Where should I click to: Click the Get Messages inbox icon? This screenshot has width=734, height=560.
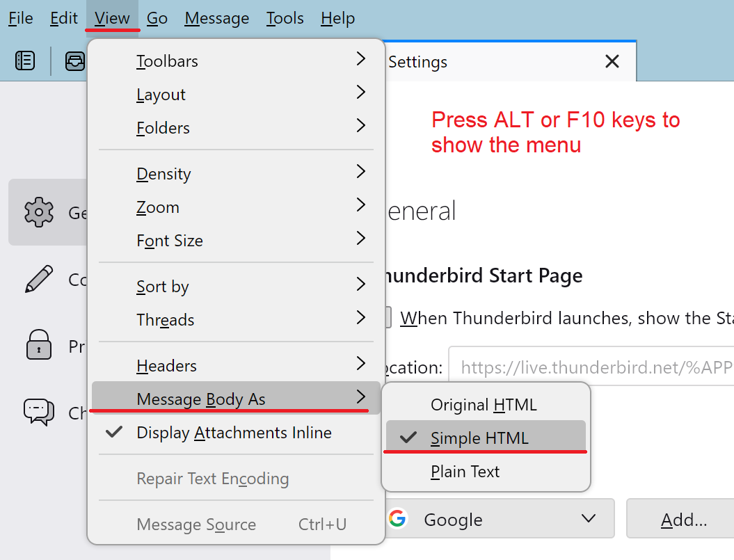75,61
